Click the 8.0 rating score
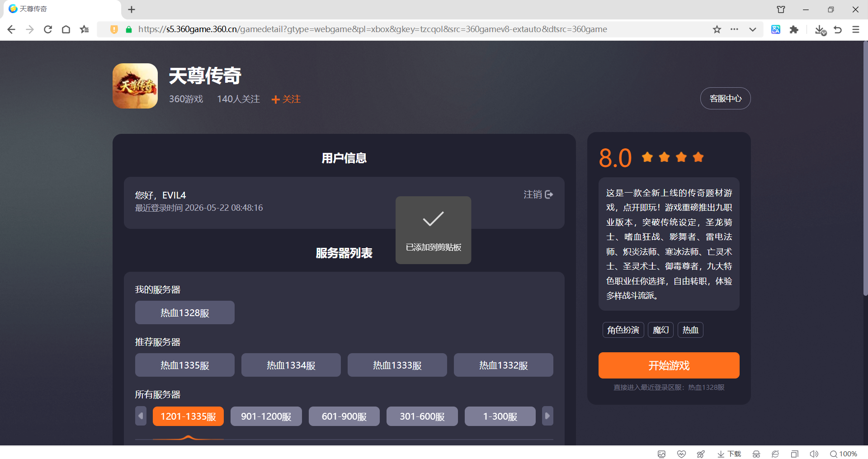The width and height of the screenshot is (868, 459). pos(615,158)
